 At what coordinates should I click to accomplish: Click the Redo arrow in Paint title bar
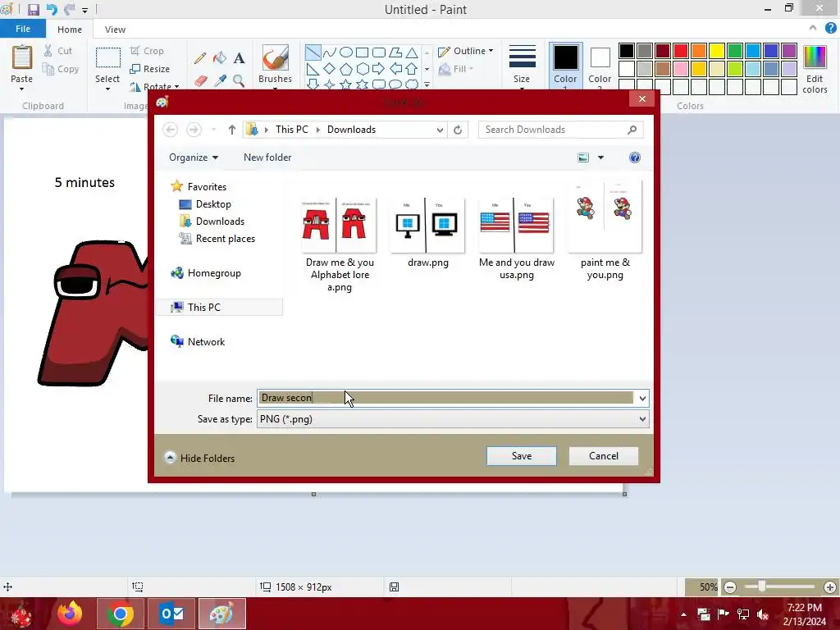(70, 10)
